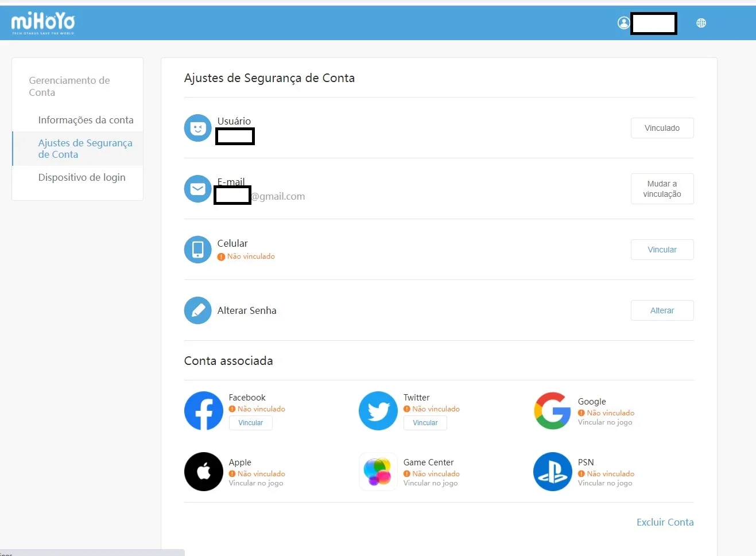
Task: Click the Facebook label text
Action: tap(247, 398)
